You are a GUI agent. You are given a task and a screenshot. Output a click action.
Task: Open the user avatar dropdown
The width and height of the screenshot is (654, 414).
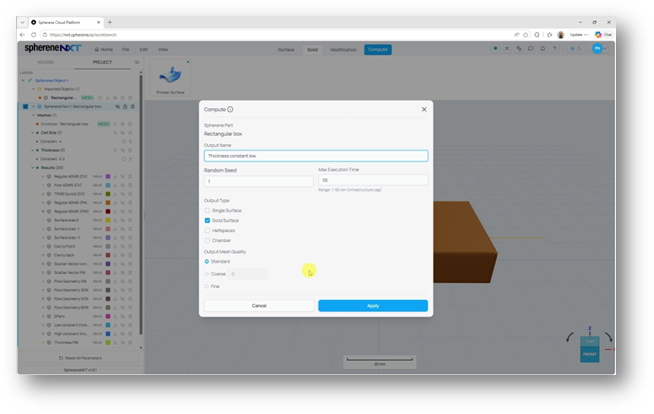600,49
